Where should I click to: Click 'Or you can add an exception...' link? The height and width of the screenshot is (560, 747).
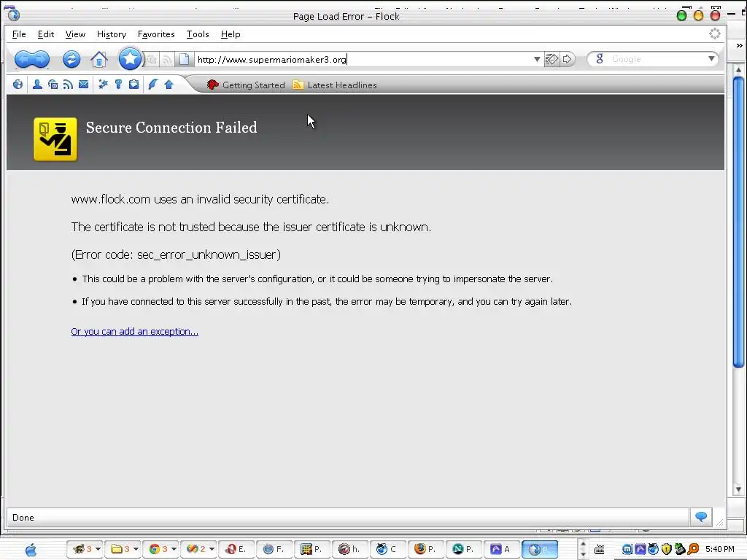coord(135,332)
